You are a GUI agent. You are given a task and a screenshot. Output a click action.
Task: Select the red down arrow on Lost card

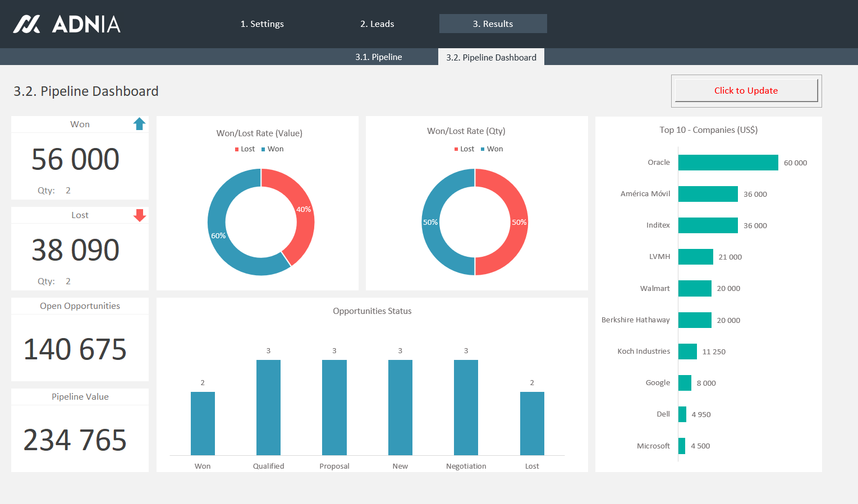coord(139,215)
